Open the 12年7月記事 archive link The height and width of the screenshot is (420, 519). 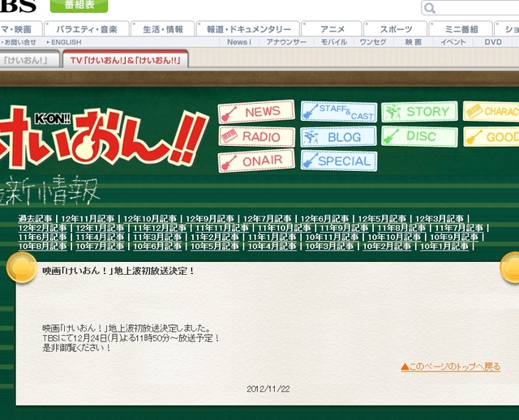click(x=268, y=219)
